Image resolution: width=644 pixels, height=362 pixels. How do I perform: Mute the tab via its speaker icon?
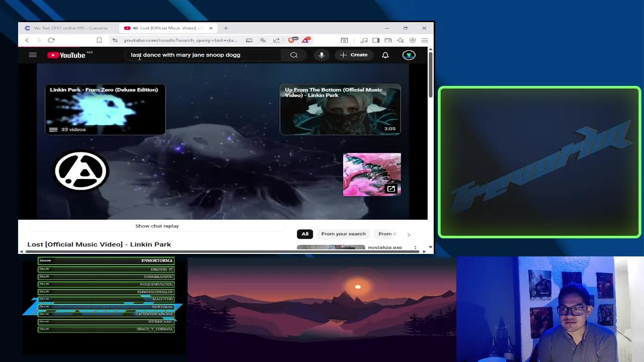tap(135, 28)
